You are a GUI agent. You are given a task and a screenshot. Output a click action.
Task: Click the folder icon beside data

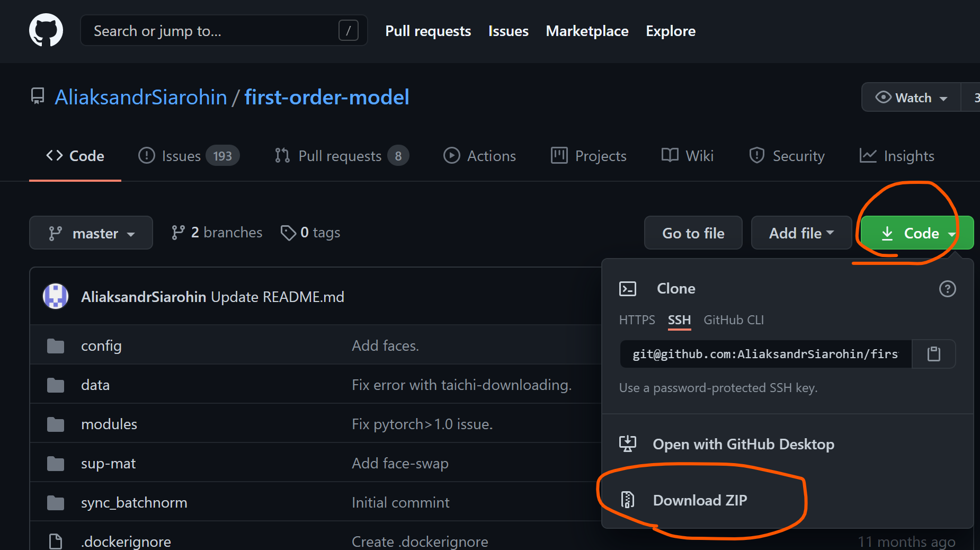click(56, 385)
